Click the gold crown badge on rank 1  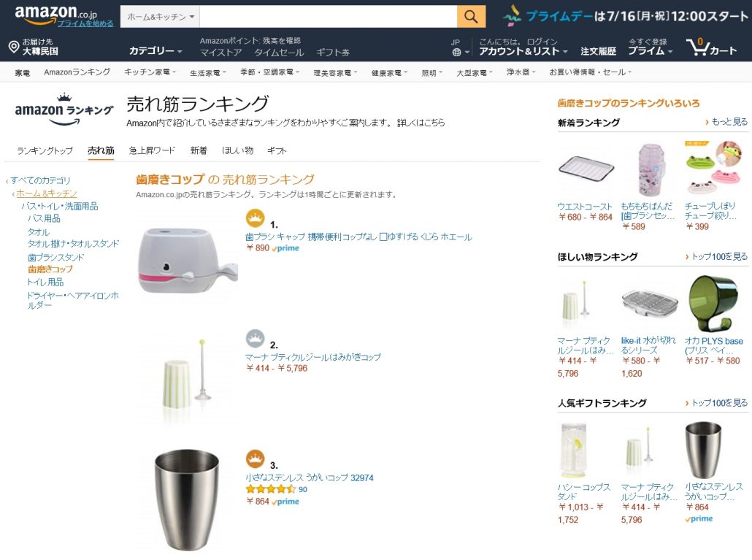click(x=254, y=218)
